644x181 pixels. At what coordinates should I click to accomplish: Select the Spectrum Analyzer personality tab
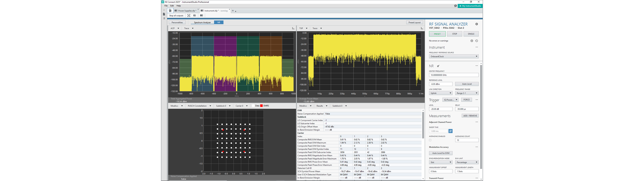tap(202, 22)
